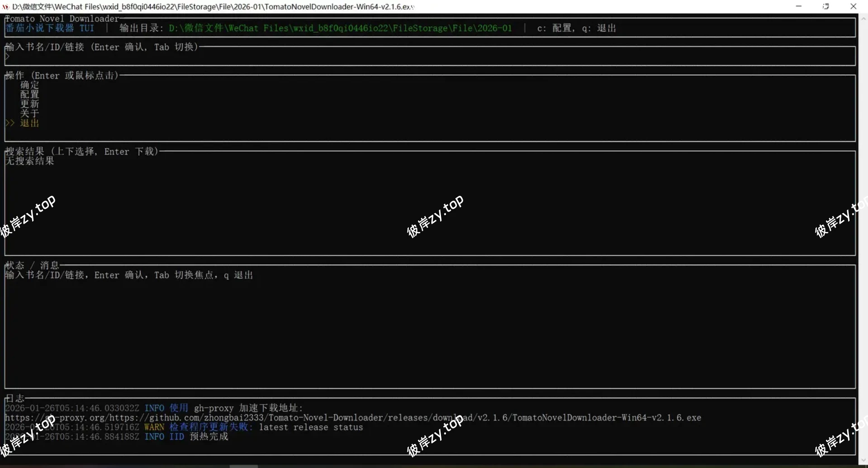Click the >> selection marker beside 退出
The image size is (868, 468).
pos(10,123)
